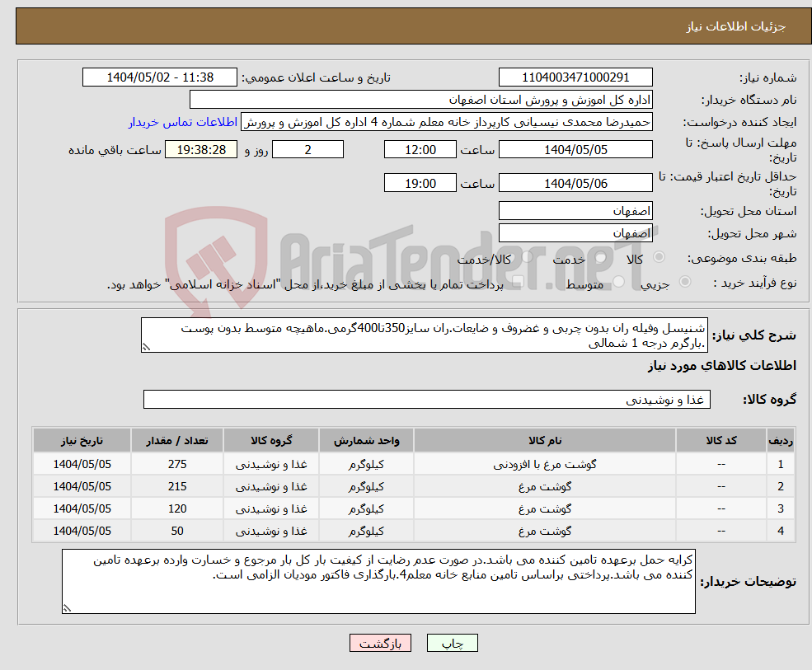Viewport: 812px width, 670px height.
Task: Click the اصفهان delivery city field
Action: 575,232
